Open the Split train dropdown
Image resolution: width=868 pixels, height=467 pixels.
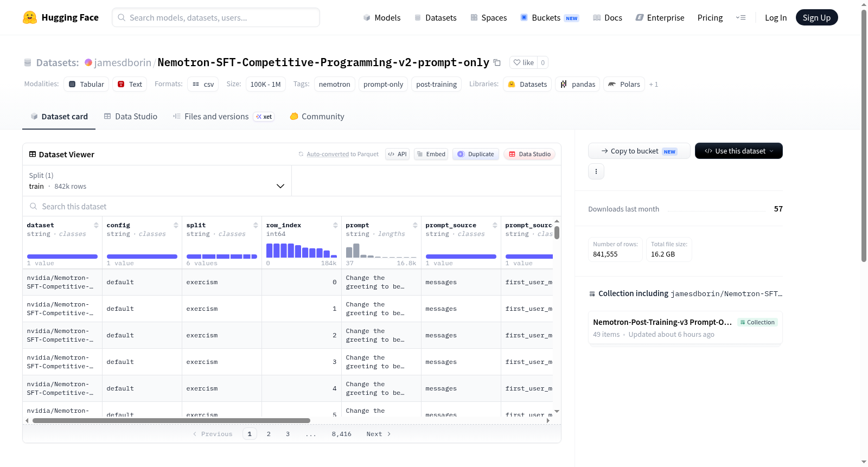pyautogui.click(x=157, y=181)
